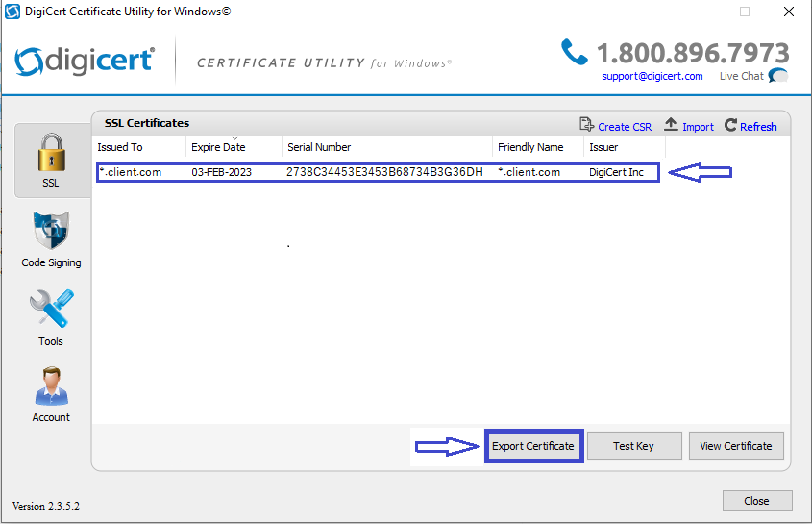Minimize the Certificate Utility window
The width and height of the screenshot is (812, 524).
click(x=701, y=12)
